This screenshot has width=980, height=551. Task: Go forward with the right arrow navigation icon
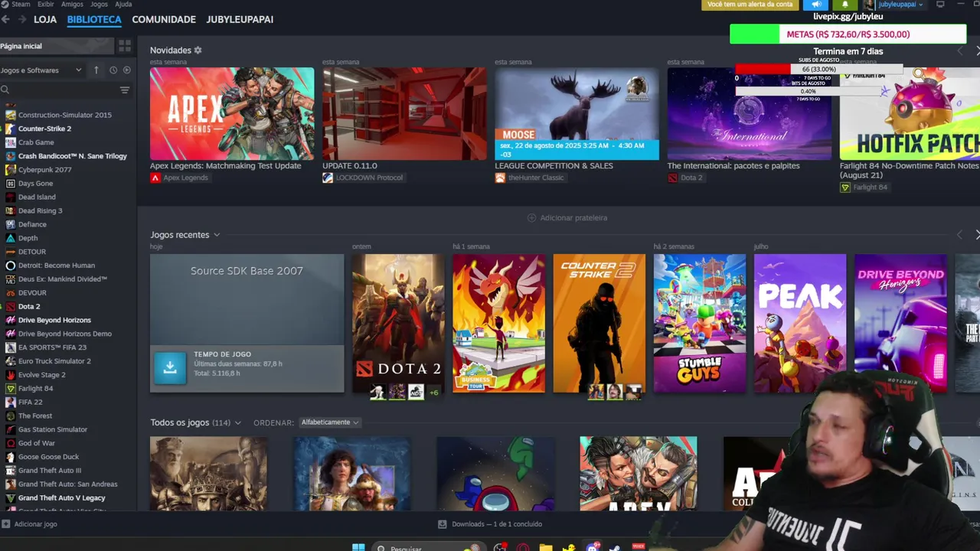pyautogui.click(x=21, y=19)
